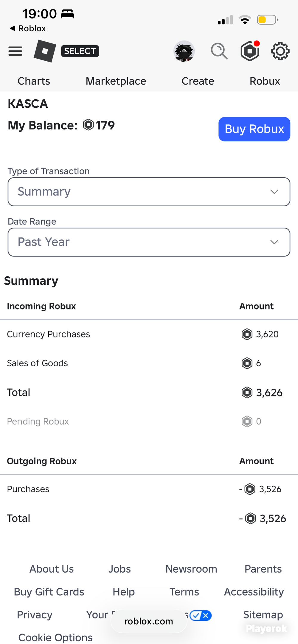
Task: Tap the KASCA username heading
Action: [x=28, y=104]
